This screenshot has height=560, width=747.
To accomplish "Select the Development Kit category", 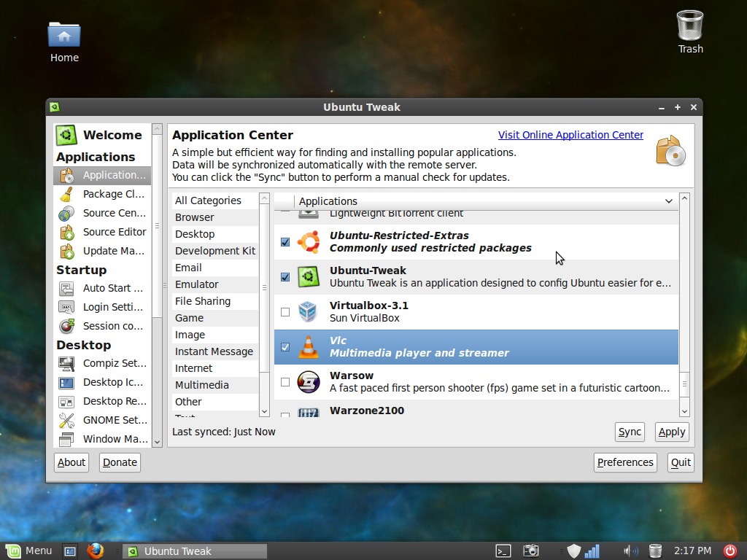I will [x=215, y=251].
